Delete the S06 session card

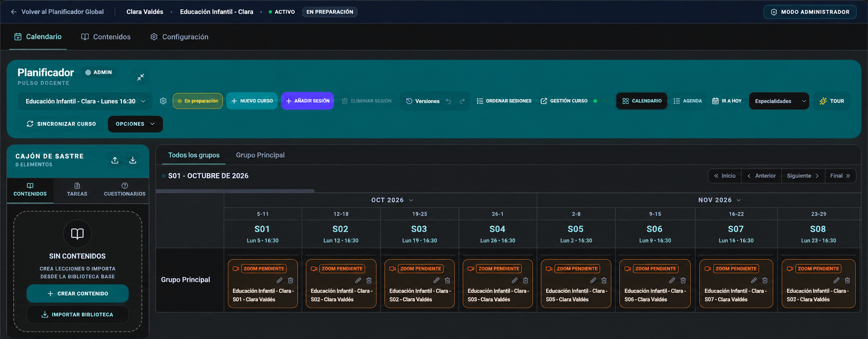[683, 280]
